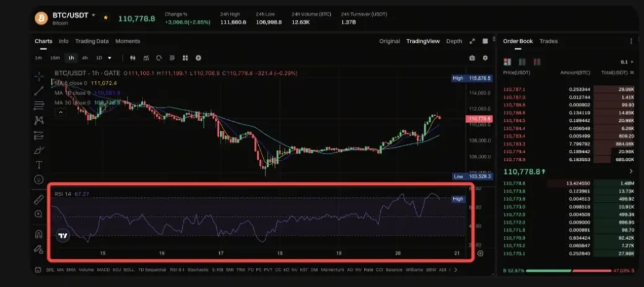Screen dimensions: 644x287
Task: Switch to the Order Book tab
Action: click(518, 41)
